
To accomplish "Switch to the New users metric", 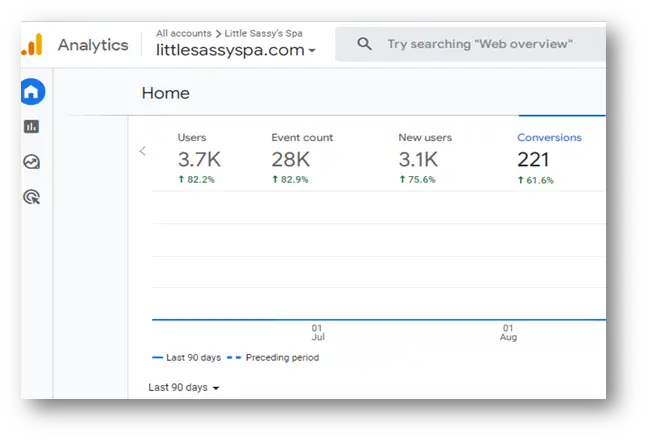I will click(x=425, y=158).
